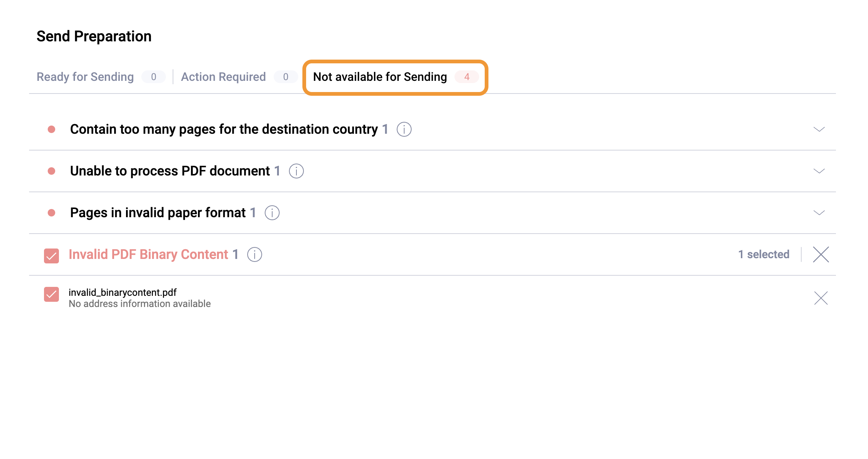Expand Pages in invalid paper format chevron

[x=819, y=213]
